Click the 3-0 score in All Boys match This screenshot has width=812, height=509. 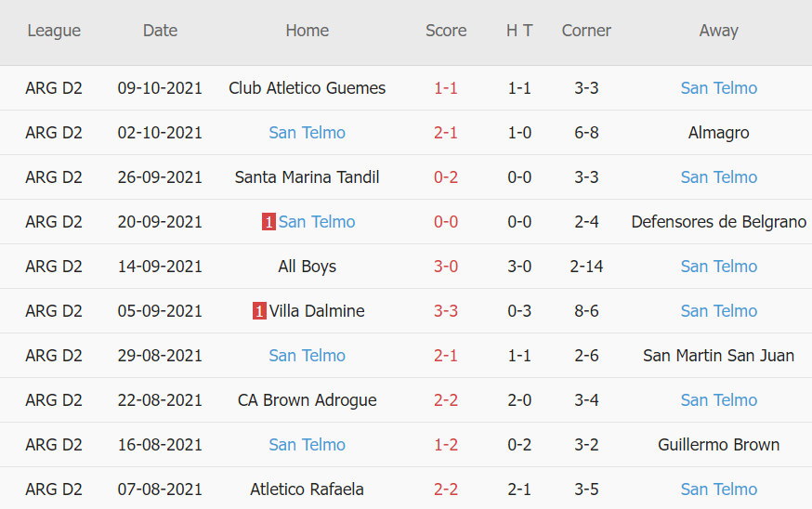(446, 267)
